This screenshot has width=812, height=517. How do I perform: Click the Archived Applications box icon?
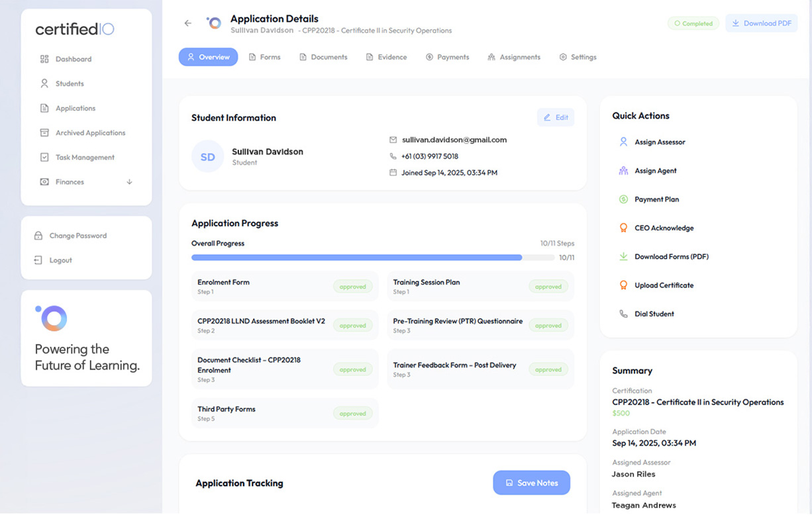coord(44,132)
